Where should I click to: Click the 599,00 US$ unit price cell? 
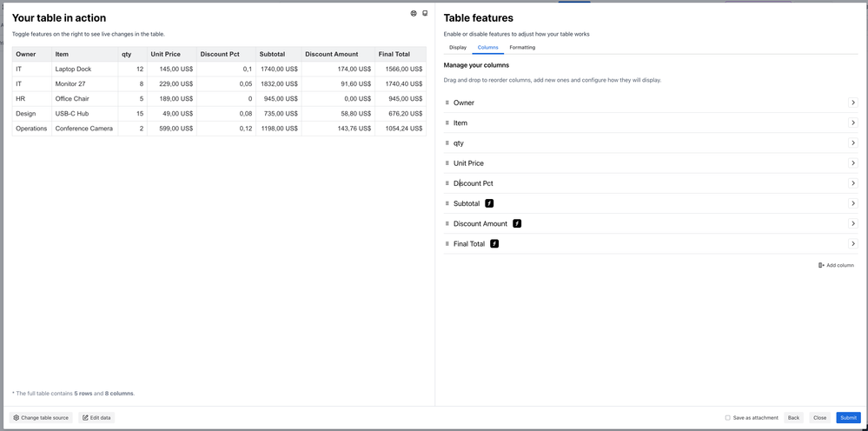pos(172,129)
